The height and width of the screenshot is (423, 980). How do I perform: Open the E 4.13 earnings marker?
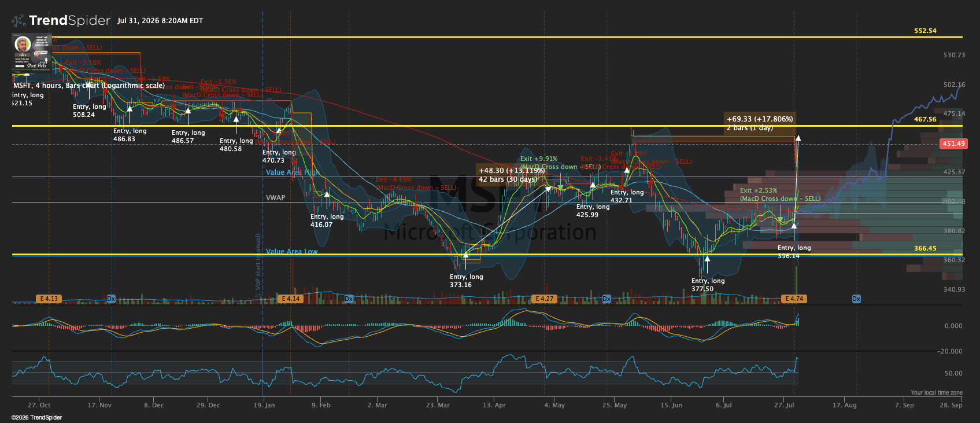click(49, 299)
